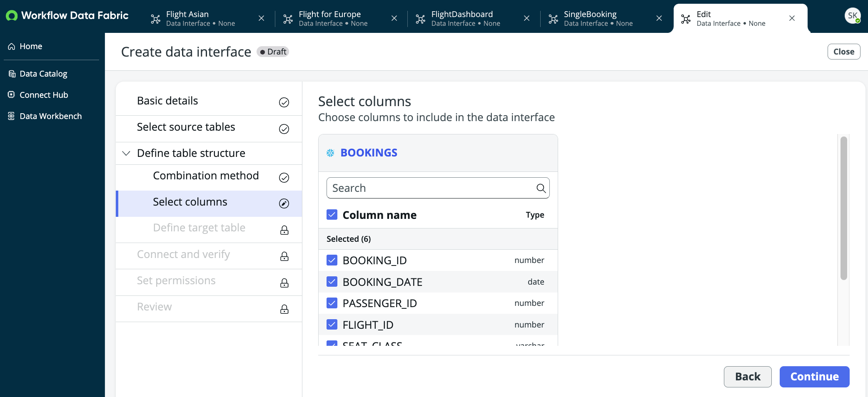Click the Basic details completed checkmark icon
Viewport: 868px width, 397px height.
284,102
